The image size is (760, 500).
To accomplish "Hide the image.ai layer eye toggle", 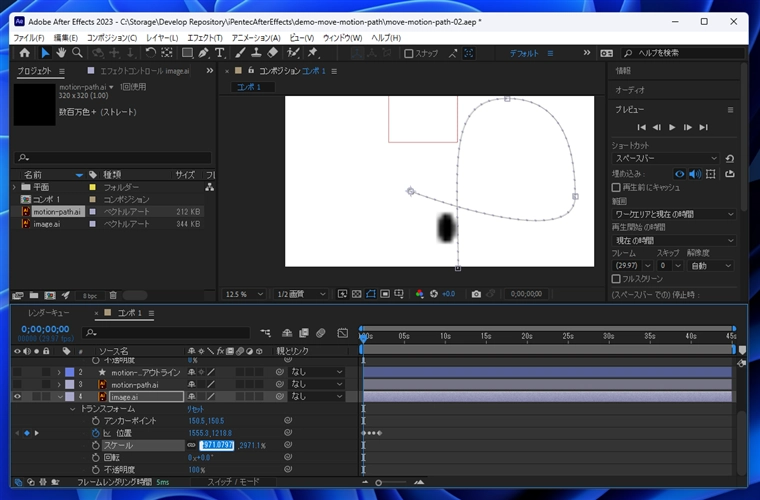I will pos(17,397).
